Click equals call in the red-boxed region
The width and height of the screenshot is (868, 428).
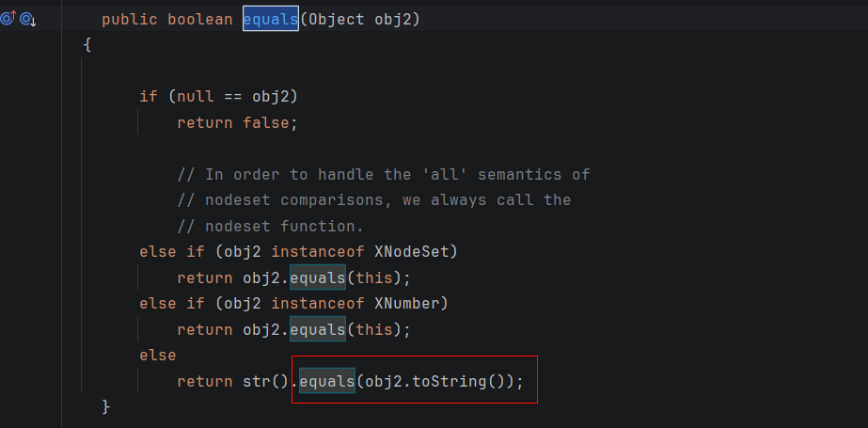point(326,382)
